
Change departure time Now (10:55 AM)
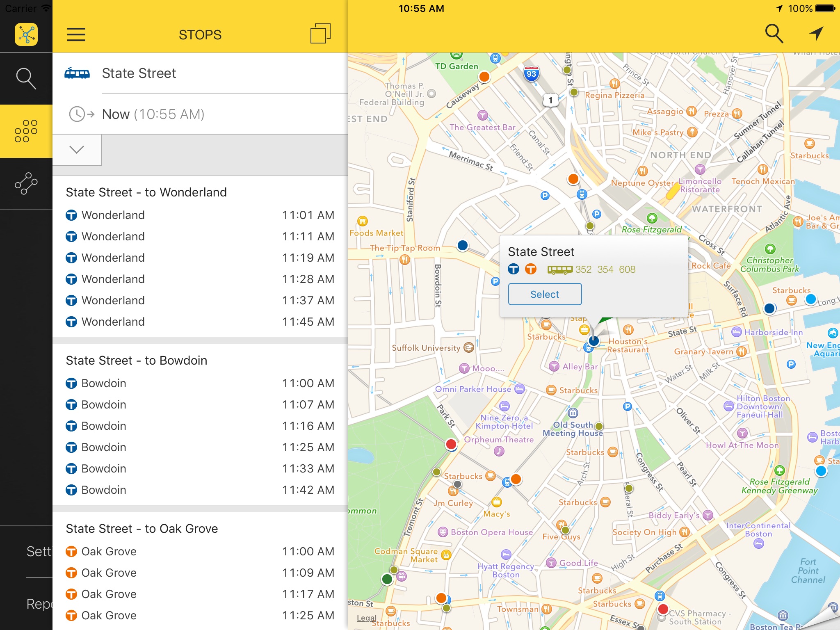coord(153,114)
